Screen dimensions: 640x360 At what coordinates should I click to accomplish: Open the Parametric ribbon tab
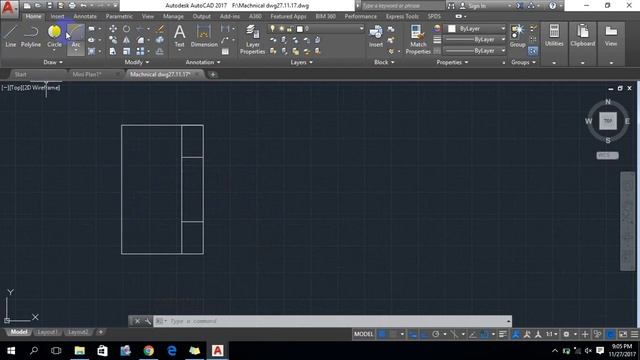tap(119, 16)
